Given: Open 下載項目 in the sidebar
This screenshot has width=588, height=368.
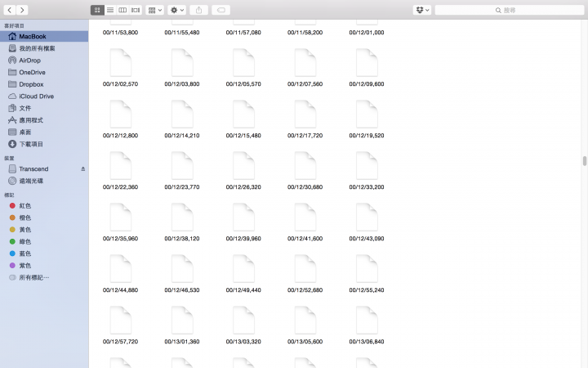Looking at the screenshot, I should point(44,144).
